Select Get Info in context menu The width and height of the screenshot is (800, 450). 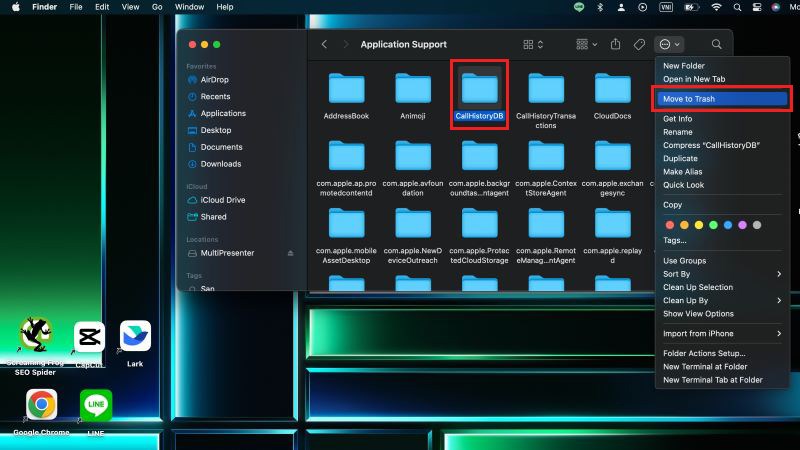click(677, 119)
